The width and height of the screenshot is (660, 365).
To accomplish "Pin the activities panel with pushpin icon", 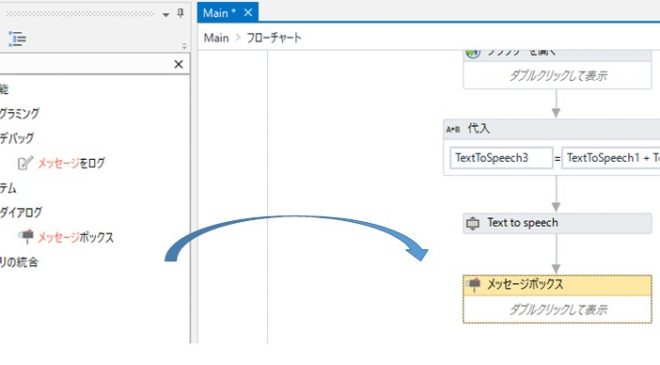I will [x=180, y=13].
